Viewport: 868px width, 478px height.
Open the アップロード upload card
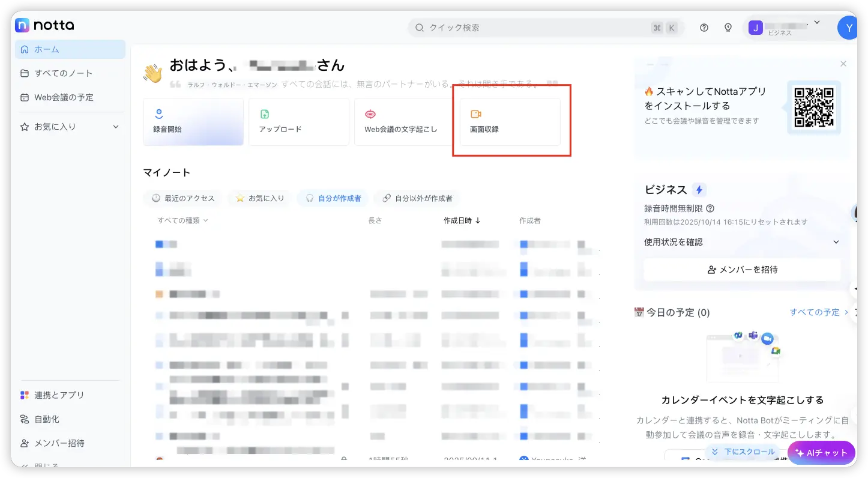click(298, 122)
